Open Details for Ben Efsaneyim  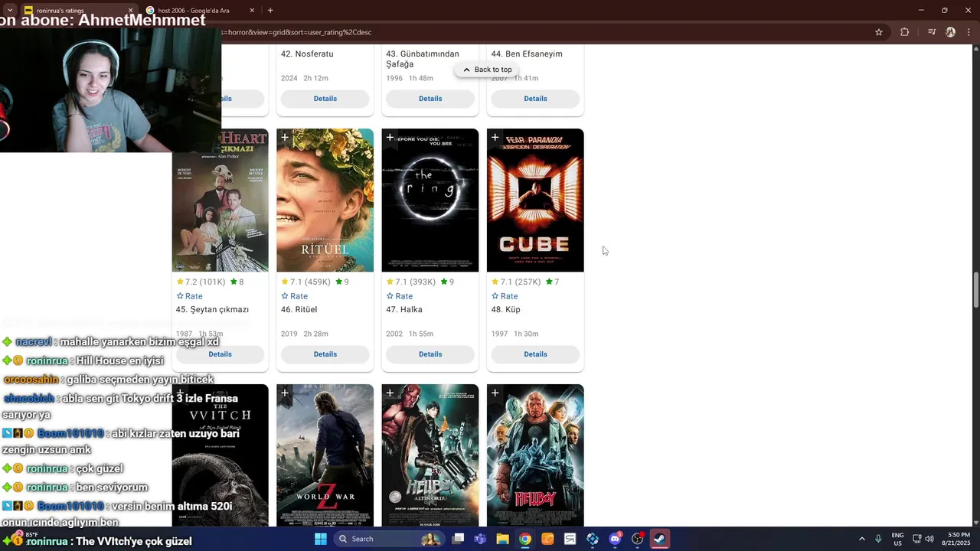tap(535, 99)
